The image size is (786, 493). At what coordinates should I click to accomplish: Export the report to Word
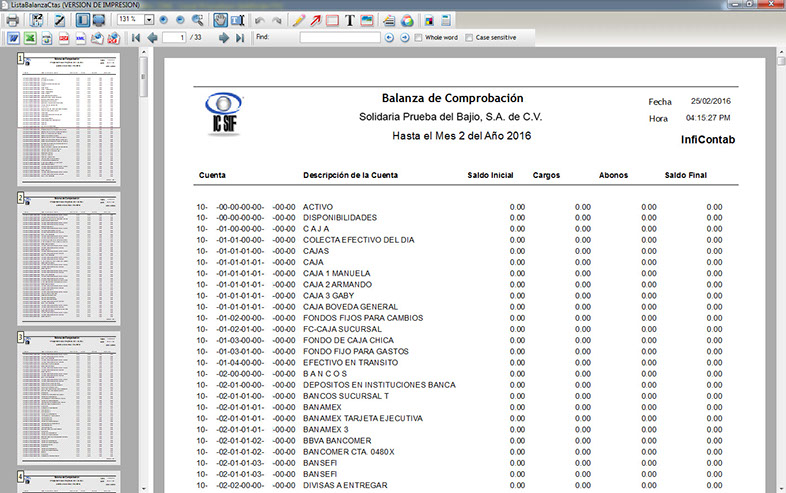click(x=12, y=38)
